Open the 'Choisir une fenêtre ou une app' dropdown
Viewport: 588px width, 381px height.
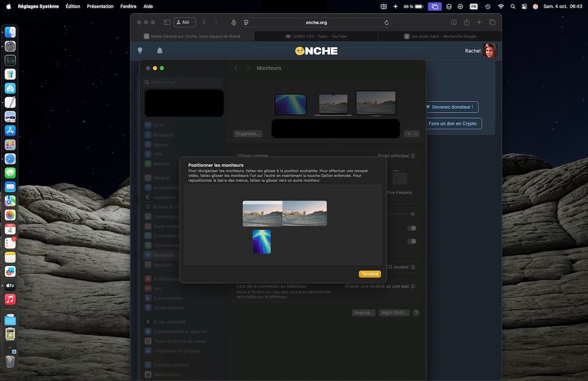coord(380,286)
